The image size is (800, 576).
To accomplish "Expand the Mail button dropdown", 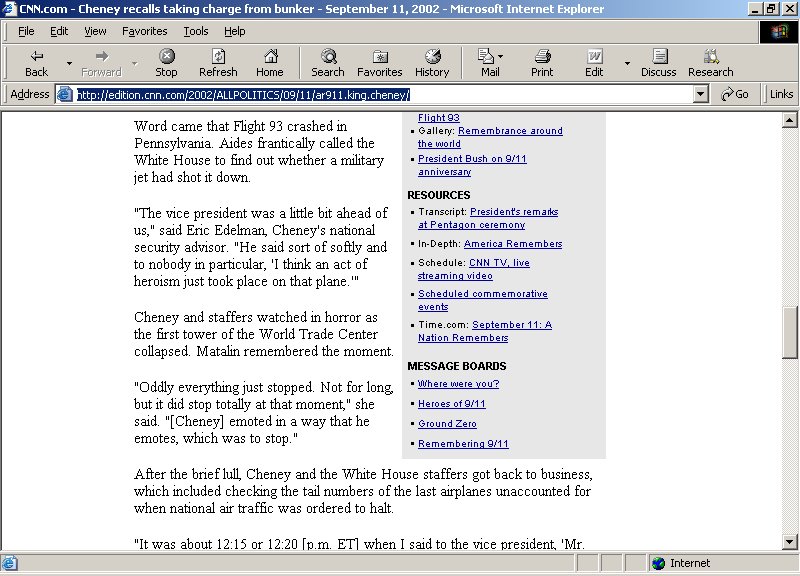I will (501, 57).
